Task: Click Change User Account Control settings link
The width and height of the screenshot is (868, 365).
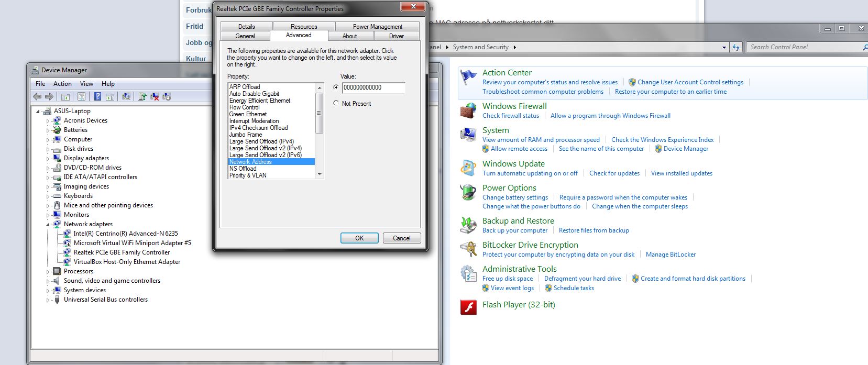Action: click(690, 82)
